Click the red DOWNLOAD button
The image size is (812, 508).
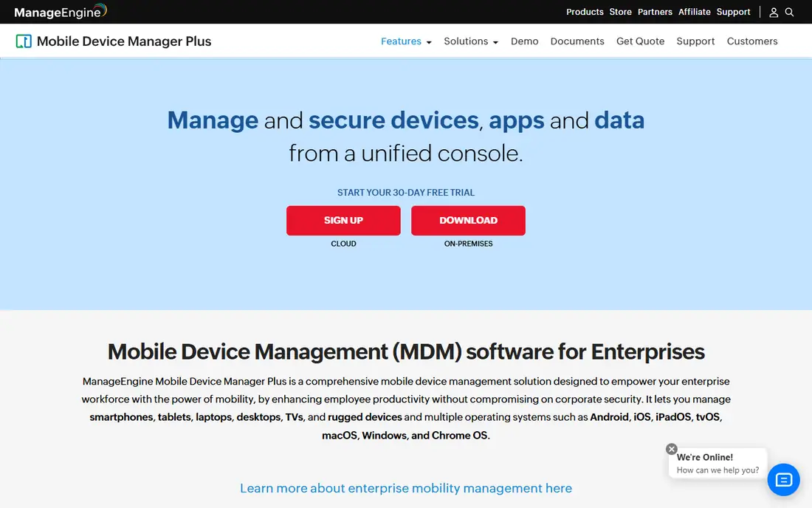pos(468,220)
